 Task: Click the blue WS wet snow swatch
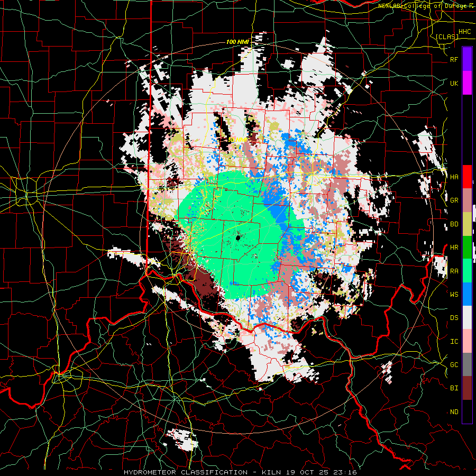click(x=467, y=294)
